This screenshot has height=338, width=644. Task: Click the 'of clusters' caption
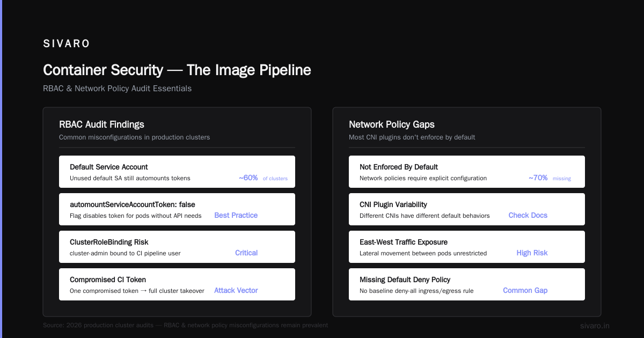tap(275, 179)
